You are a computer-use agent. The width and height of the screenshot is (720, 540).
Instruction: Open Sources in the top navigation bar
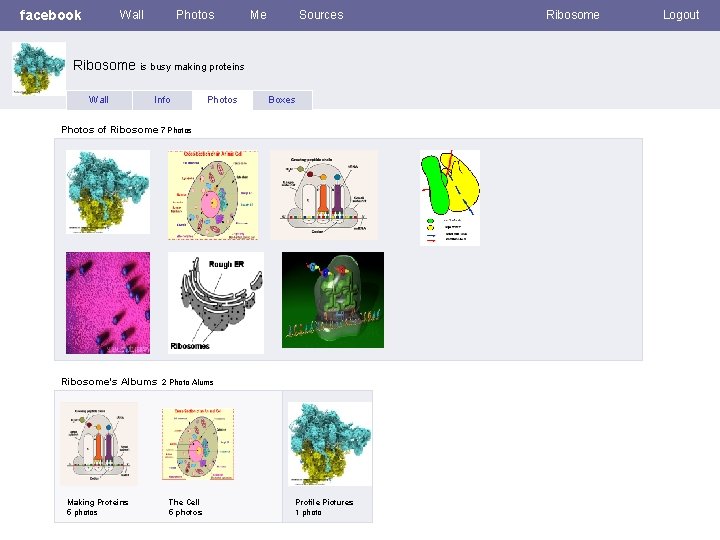[x=321, y=15]
